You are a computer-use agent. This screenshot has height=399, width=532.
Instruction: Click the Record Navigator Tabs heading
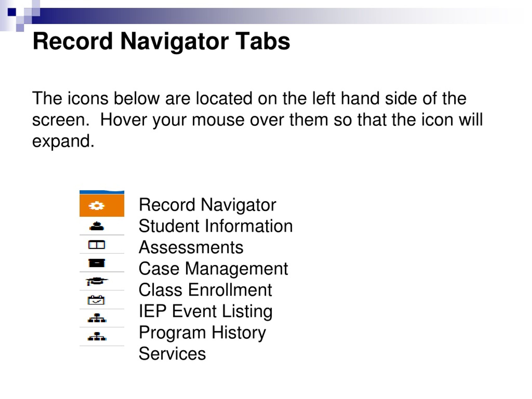[x=161, y=42]
